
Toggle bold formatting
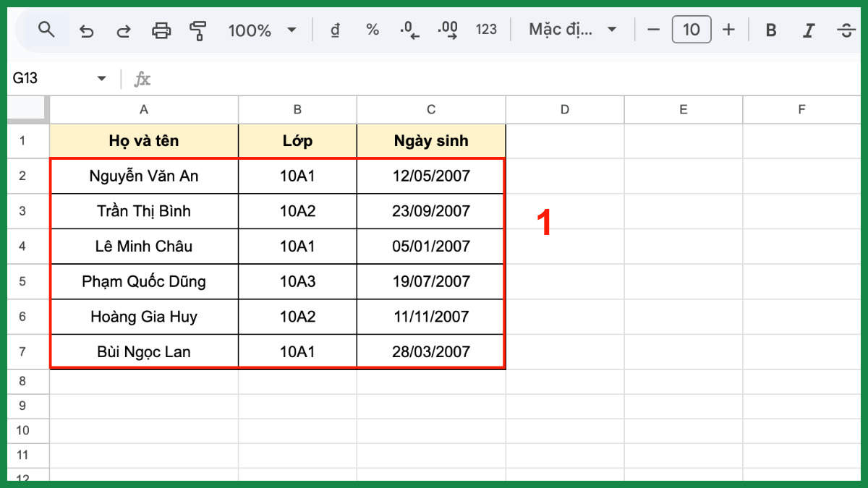771,30
